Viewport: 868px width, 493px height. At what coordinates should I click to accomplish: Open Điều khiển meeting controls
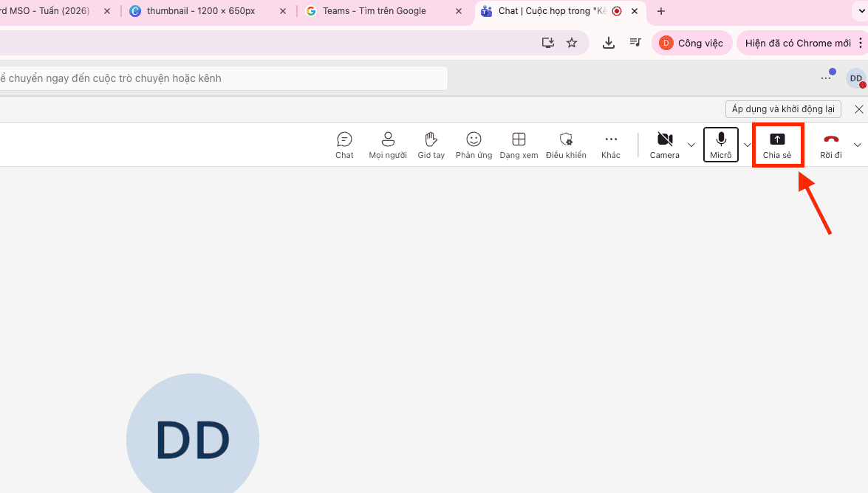click(x=566, y=145)
